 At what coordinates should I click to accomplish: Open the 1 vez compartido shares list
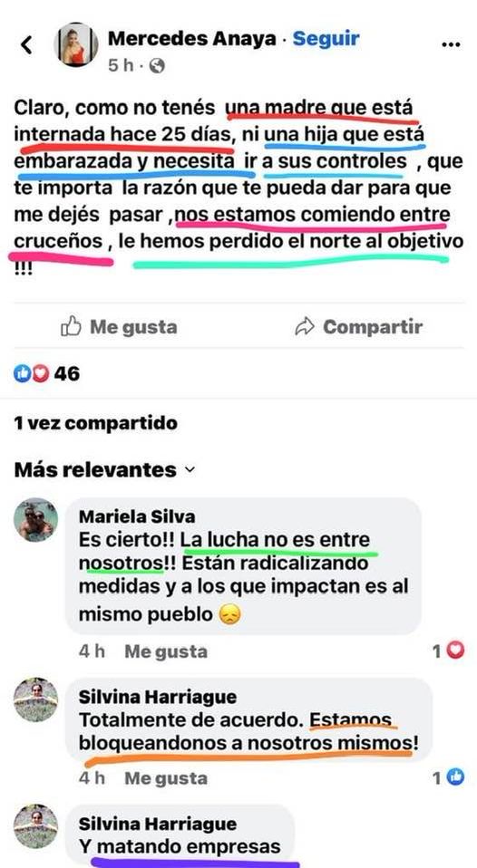[x=96, y=423]
